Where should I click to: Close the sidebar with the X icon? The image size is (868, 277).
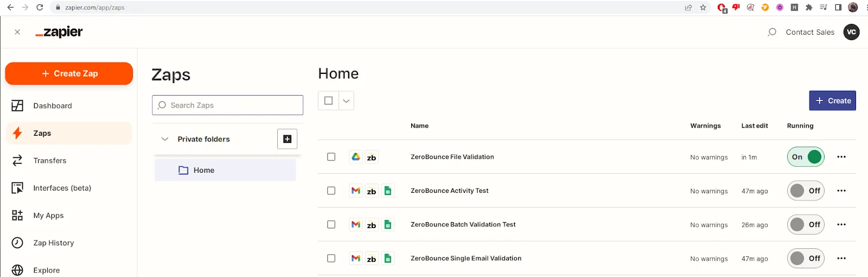tap(17, 32)
